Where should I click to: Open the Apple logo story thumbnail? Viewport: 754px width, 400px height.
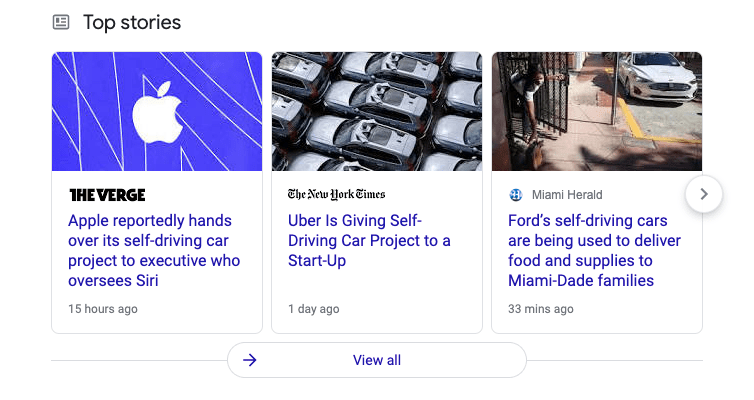pyautogui.click(x=157, y=112)
